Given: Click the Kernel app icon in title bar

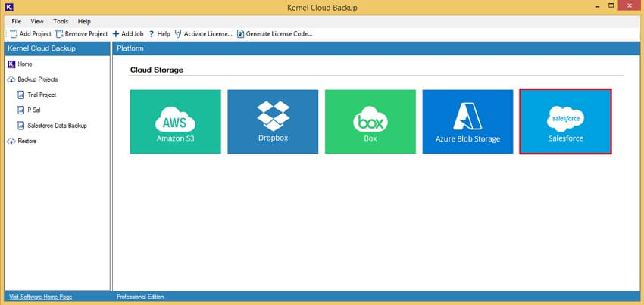Looking at the screenshot, I should point(9,7).
